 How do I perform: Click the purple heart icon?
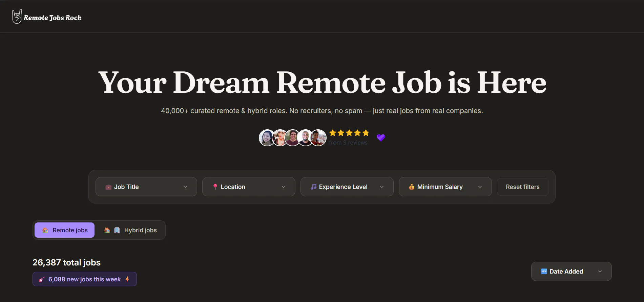[x=381, y=137]
